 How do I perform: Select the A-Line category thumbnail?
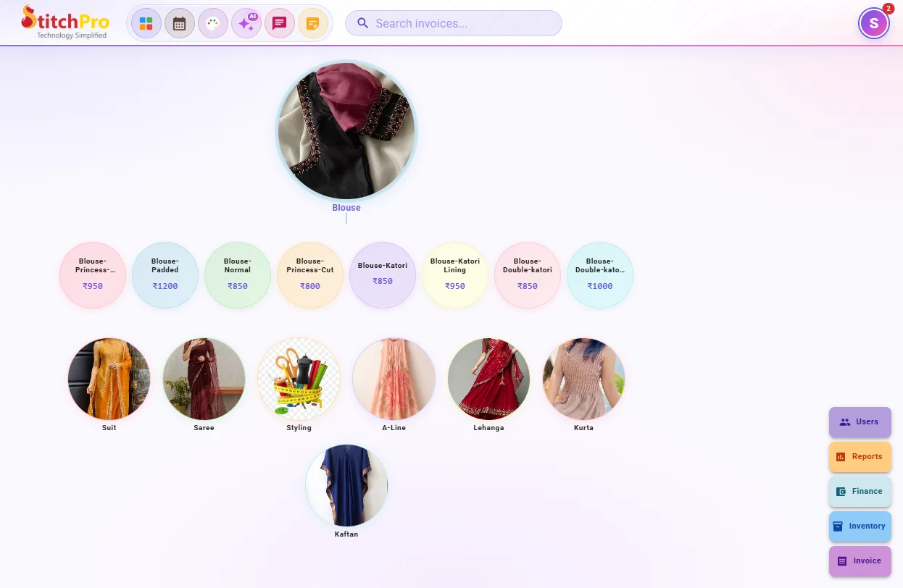click(394, 379)
